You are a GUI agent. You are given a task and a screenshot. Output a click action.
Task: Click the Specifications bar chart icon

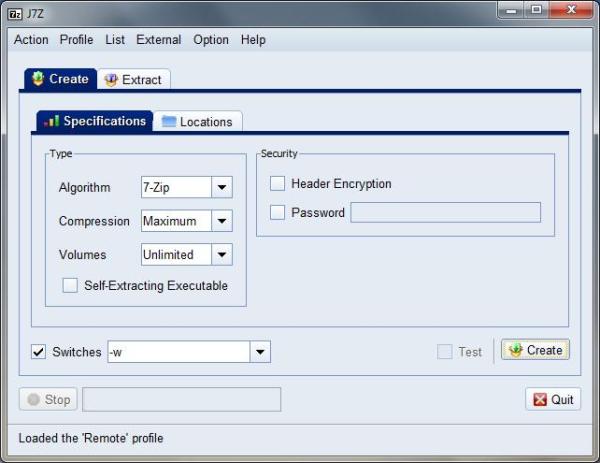click(x=51, y=121)
